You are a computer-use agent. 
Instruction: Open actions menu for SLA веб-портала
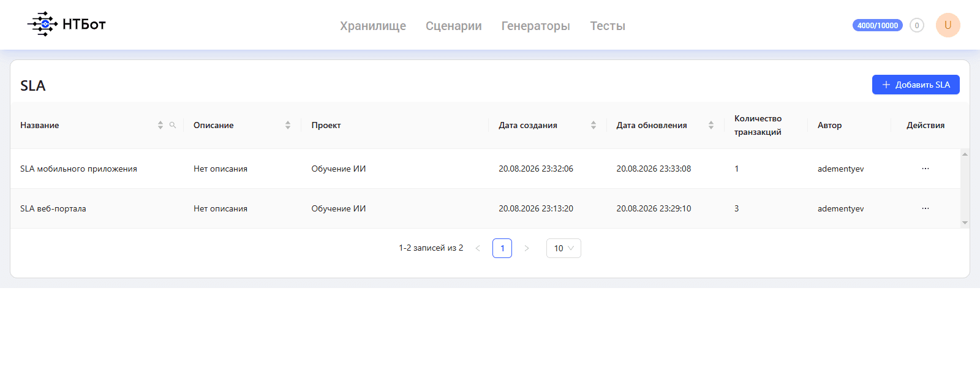[925, 208]
